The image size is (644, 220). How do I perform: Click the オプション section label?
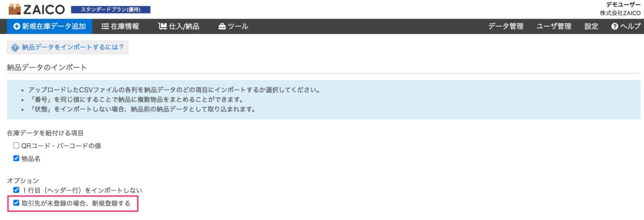click(x=23, y=180)
